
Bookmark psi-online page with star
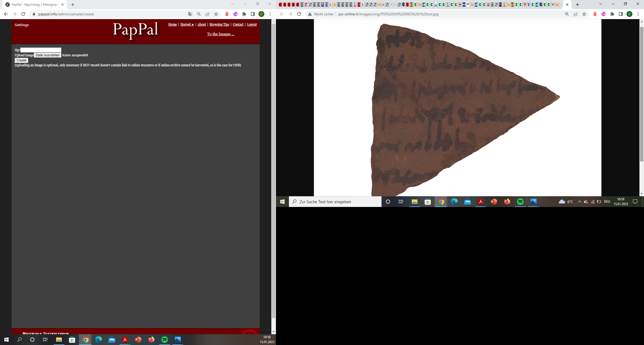[x=584, y=14]
